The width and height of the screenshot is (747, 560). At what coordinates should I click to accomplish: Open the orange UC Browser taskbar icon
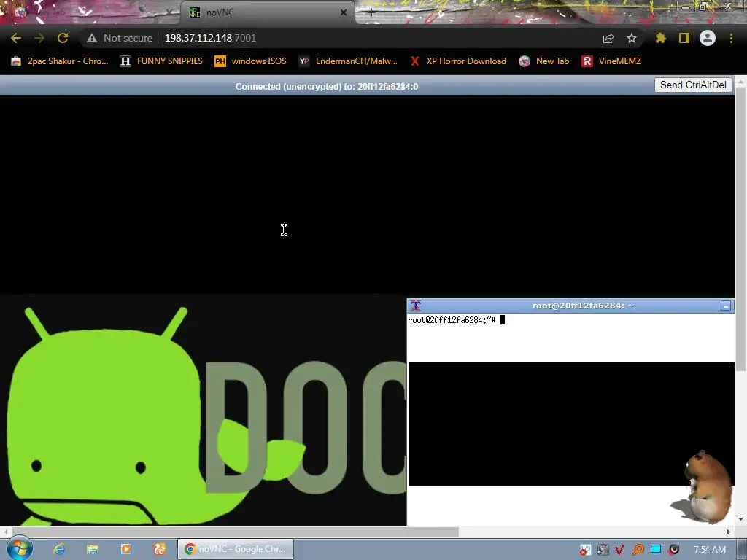(x=160, y=549)
